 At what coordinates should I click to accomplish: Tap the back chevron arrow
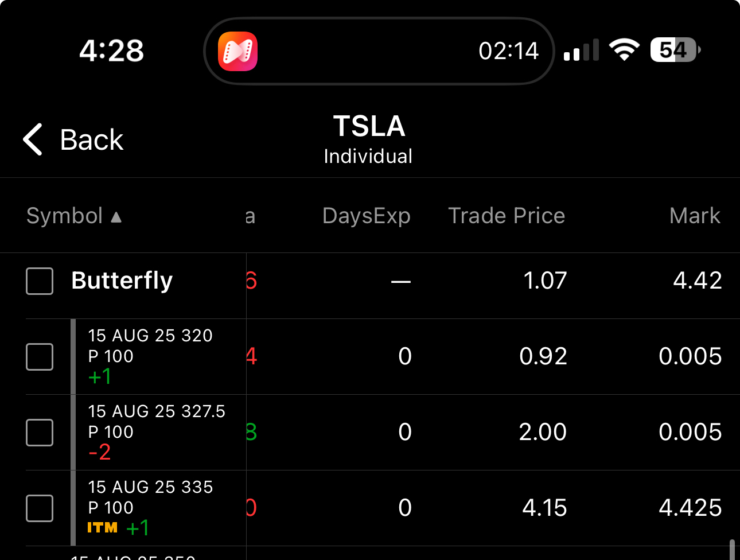(33, 139)
